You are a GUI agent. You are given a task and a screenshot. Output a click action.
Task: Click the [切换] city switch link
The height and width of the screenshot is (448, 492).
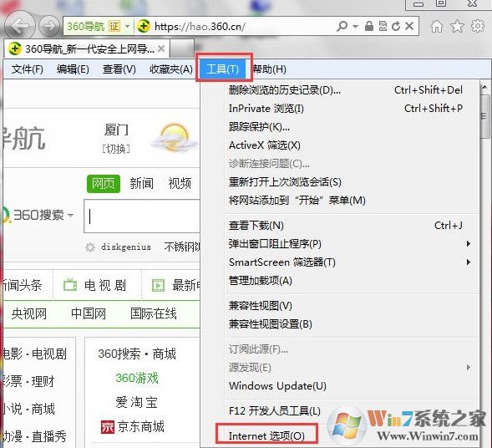pyautogui.click(x=116, y=149)
